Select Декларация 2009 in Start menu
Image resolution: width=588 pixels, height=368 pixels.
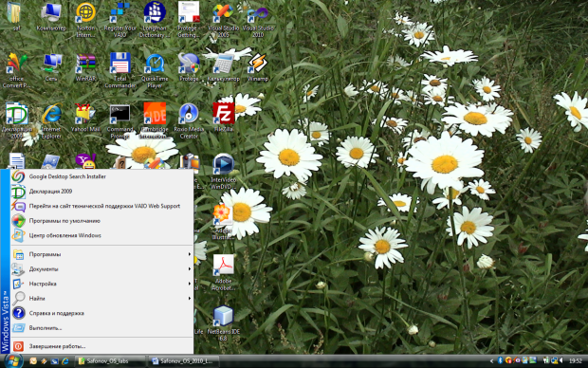click(x=102, y=192)
